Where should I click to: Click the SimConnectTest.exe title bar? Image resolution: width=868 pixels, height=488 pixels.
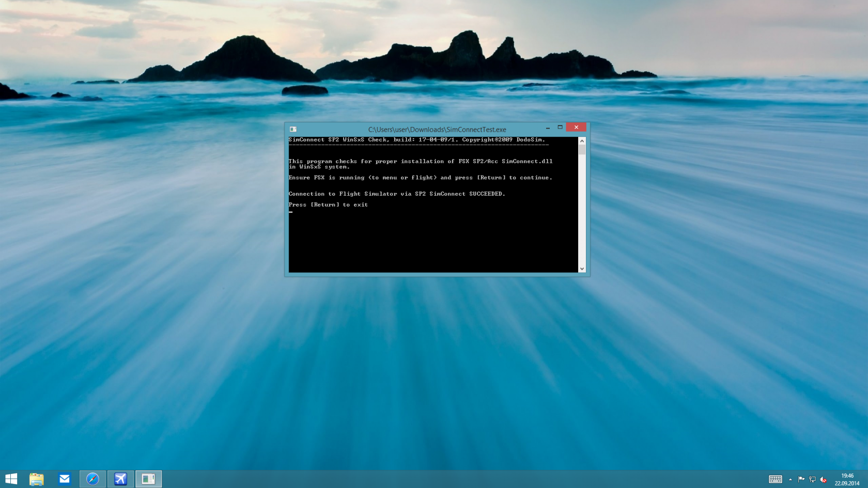(436, 129)
